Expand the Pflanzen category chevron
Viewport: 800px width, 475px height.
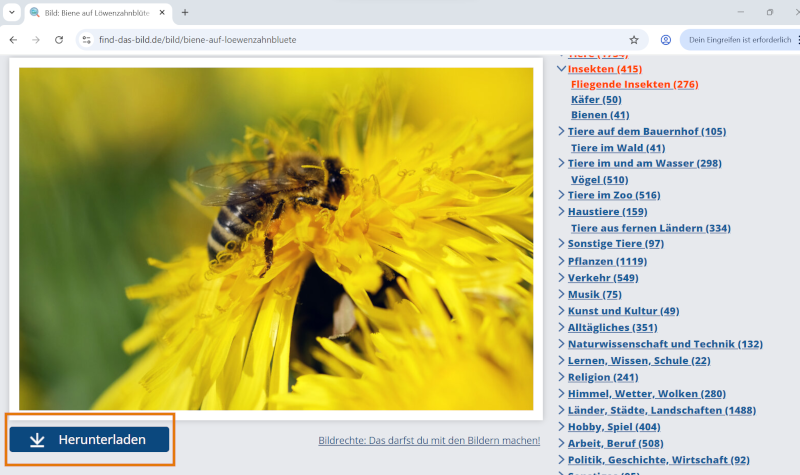[x=561, y=261]
